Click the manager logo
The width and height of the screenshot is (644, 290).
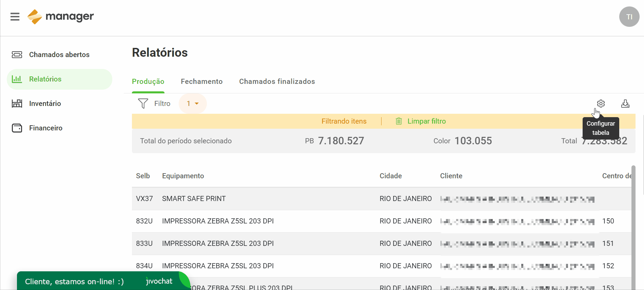pyautogui.click(x=60, y=17)
